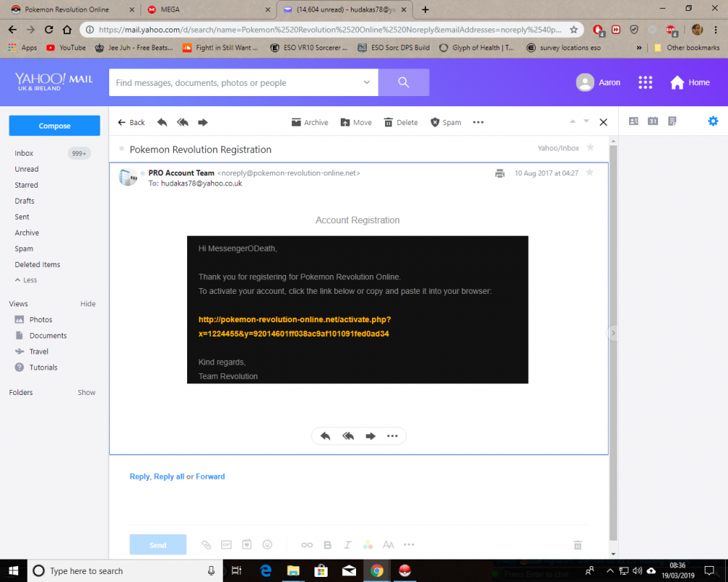Open Yahoo Mail settings gear
This screenshot has width=728, height=582.
coord(713,121)
